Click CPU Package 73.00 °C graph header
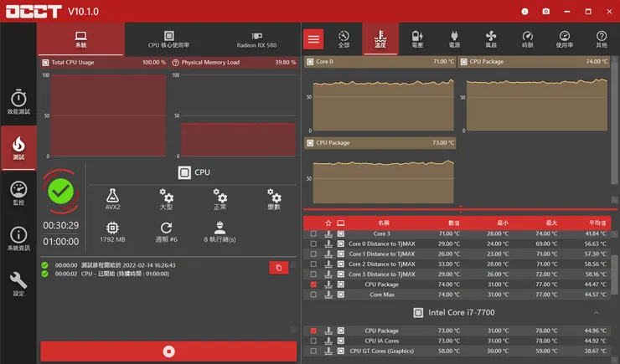The width and height of the screenshot is (620, 364). (380, 143)
